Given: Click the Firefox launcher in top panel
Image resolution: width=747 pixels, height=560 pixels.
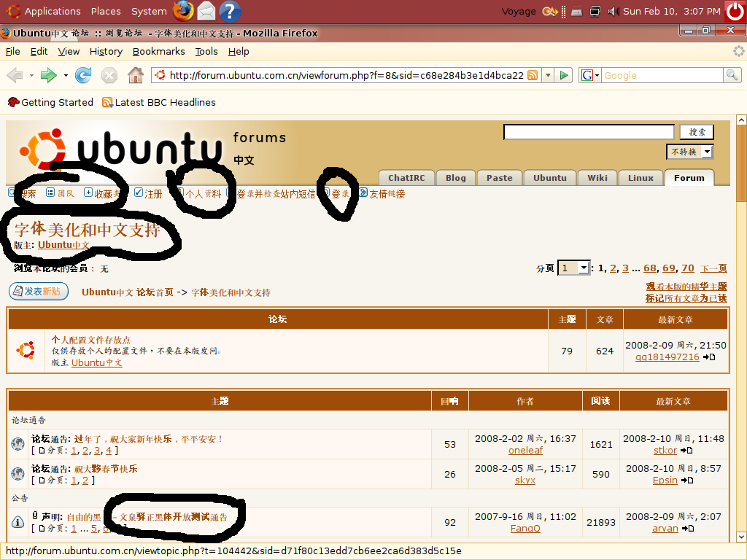Looking at the screenshot, I should [183, 11].
